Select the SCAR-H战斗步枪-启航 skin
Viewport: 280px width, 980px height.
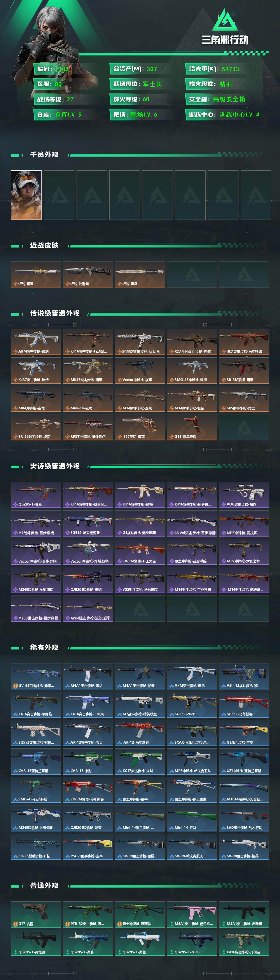pyautogui.click(x=192, y=342)
